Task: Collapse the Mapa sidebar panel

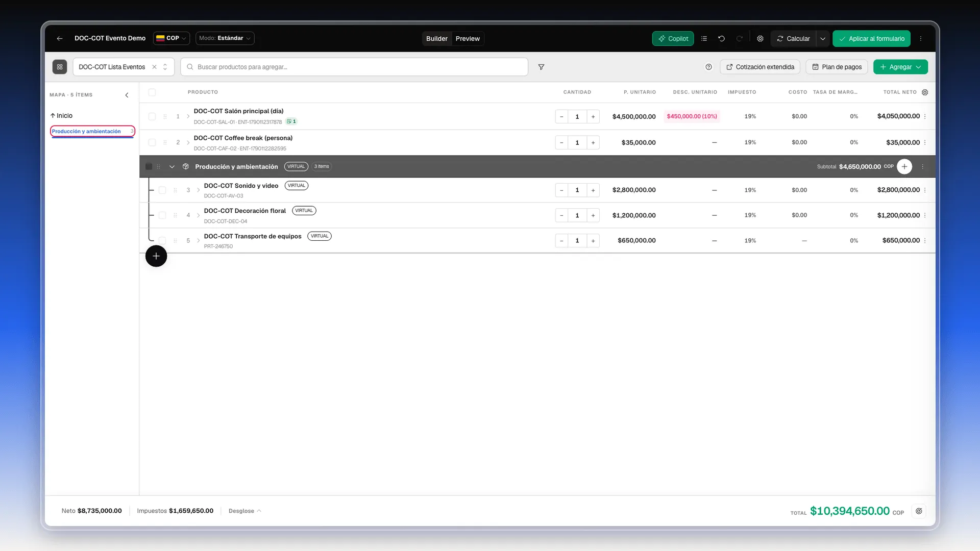Action: coord(127,95)
